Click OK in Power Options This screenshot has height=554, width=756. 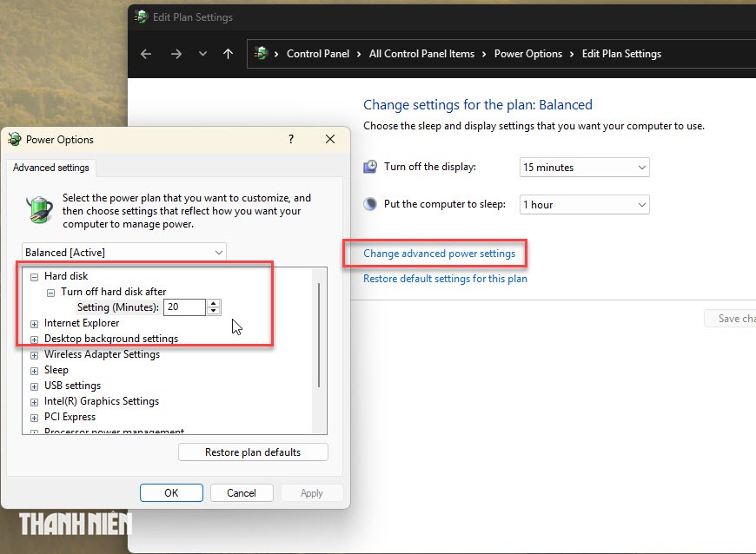tap(171, 493)
